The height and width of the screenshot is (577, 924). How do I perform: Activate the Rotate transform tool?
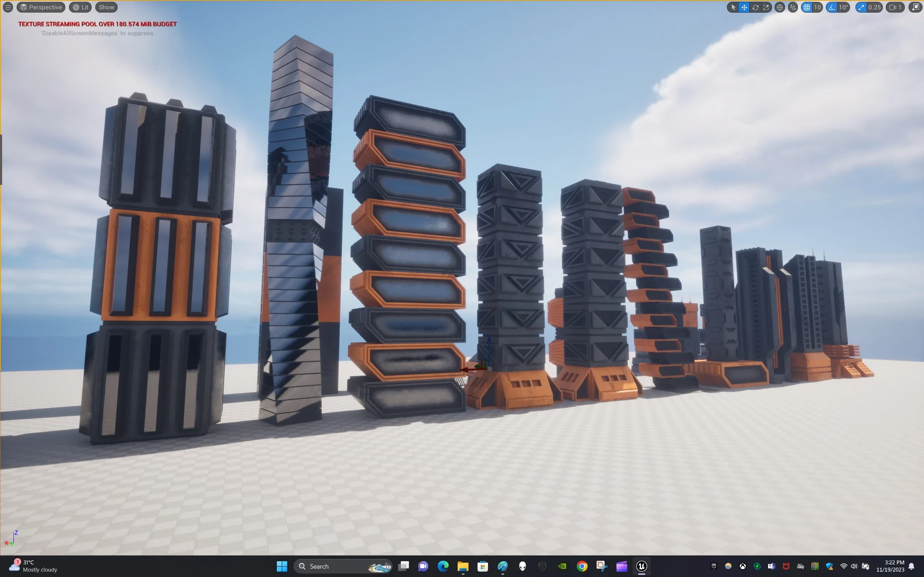756,7
